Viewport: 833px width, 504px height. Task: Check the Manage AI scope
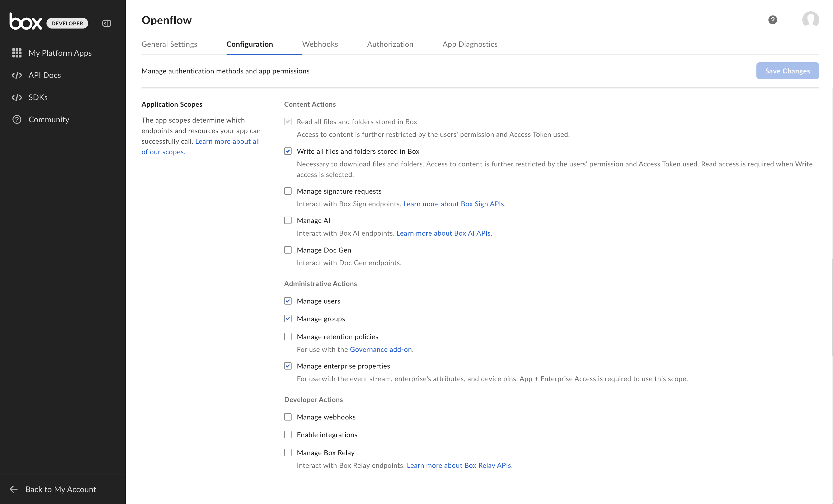[x=288, y=220]
